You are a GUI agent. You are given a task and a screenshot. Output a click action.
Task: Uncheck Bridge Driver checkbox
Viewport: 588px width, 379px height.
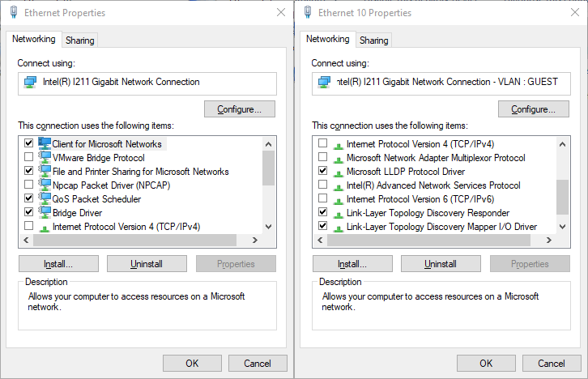click(28, 212)
